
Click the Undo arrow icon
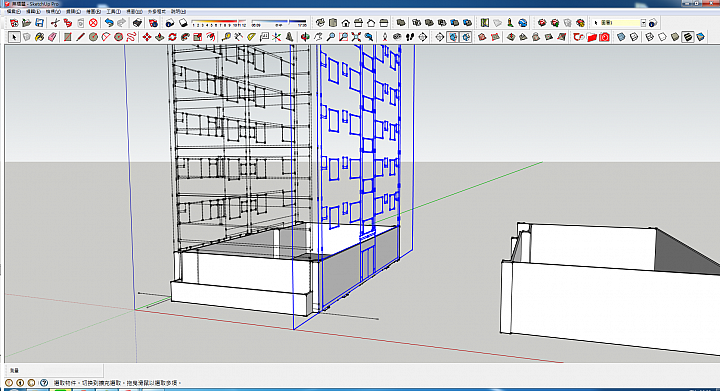(x=109, y=22)
